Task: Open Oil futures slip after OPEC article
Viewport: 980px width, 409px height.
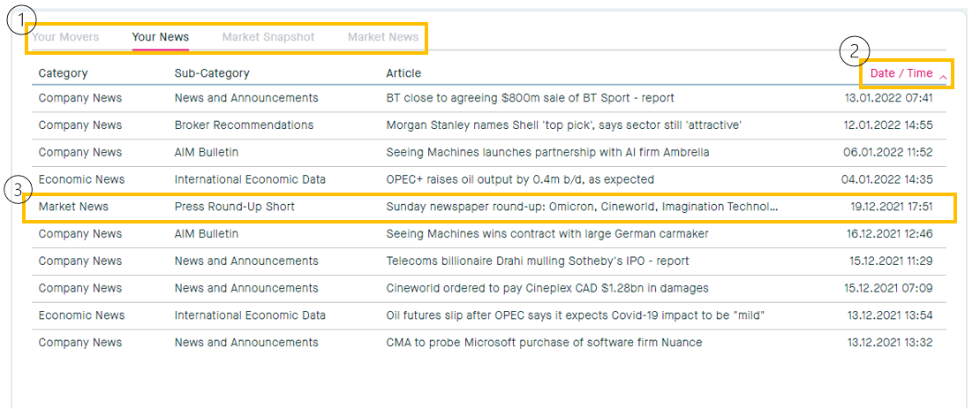Action: tap(575, 315)
